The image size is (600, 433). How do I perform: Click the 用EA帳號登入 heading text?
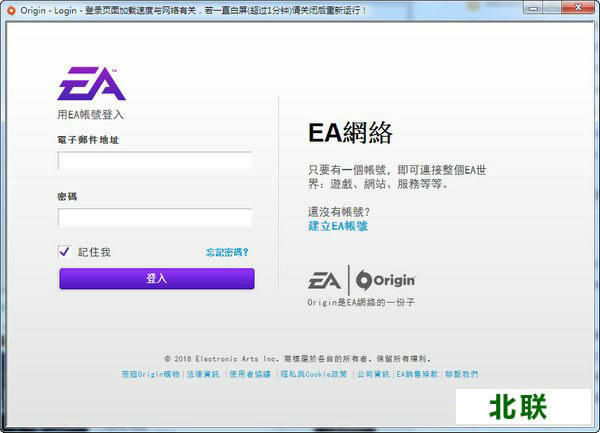tap(91, 114)
